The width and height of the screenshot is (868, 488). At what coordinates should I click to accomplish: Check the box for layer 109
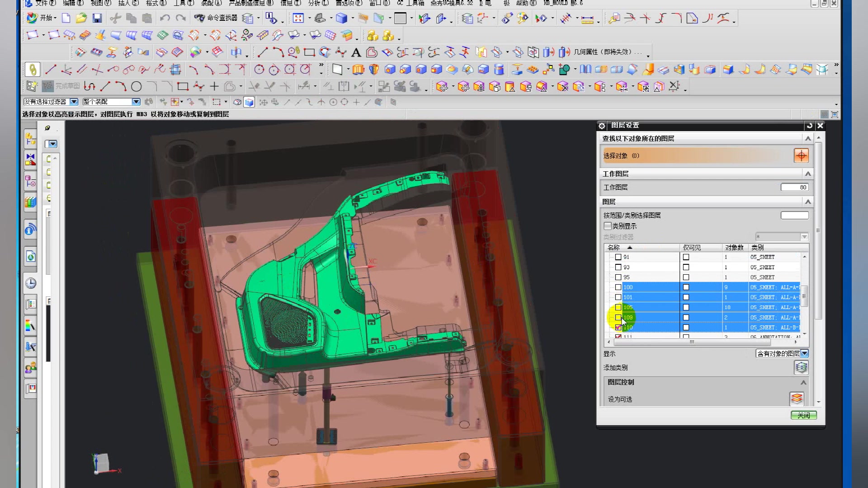tap(618, 317)
